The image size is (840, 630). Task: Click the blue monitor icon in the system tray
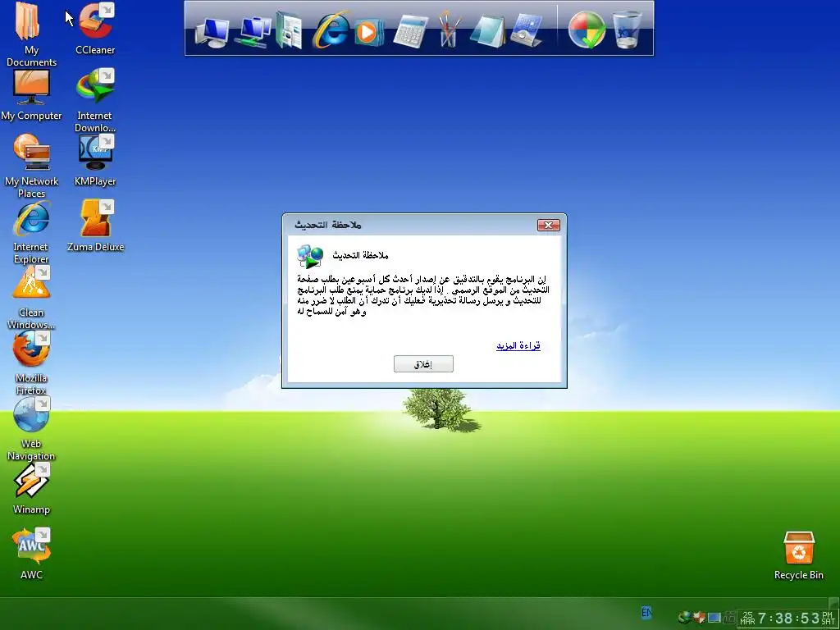[x=714, y=618]
